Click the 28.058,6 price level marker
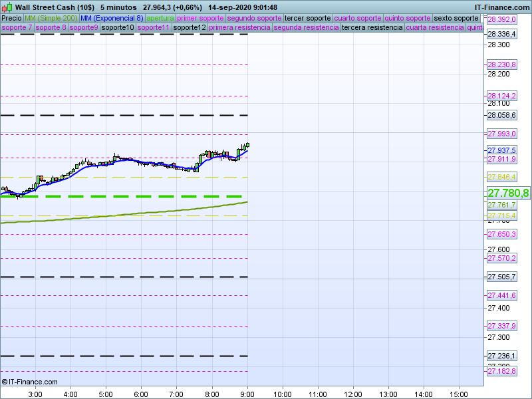The image size is (532, 399). [x=501, y=116]
